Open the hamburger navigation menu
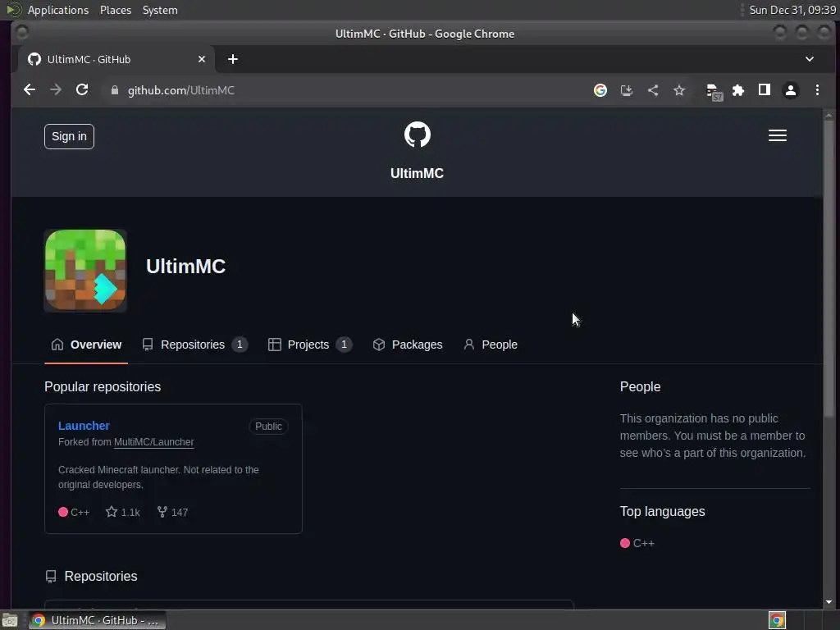The image size is (840, 630). [778, 135]
